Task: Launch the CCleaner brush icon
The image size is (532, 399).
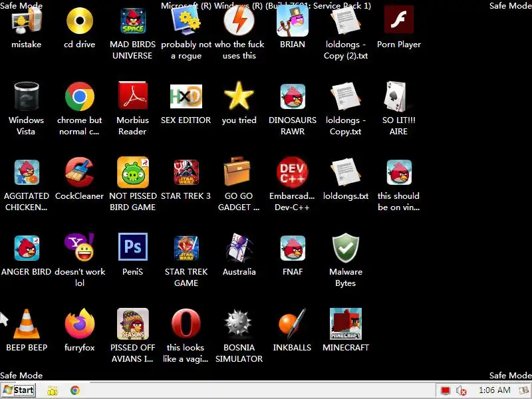Action: [x=79, y=172]
